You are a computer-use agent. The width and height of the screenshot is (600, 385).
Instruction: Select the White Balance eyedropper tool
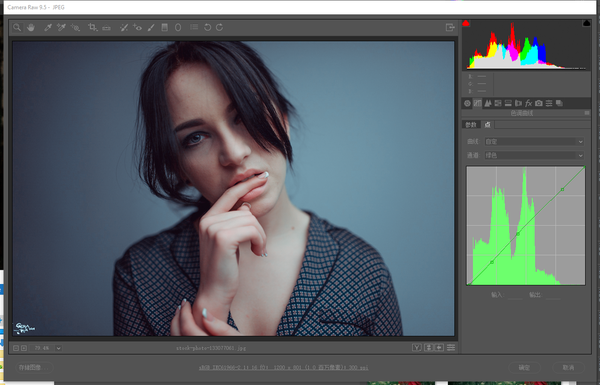pyautogui.click(x=48, y=27)
